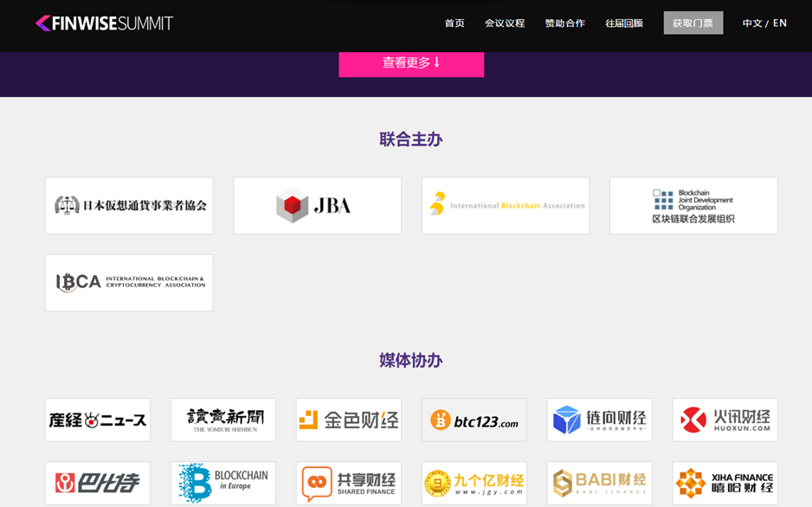Open the btc123.com logo
The width and height of the screenshot is (812, 507).
474,420
